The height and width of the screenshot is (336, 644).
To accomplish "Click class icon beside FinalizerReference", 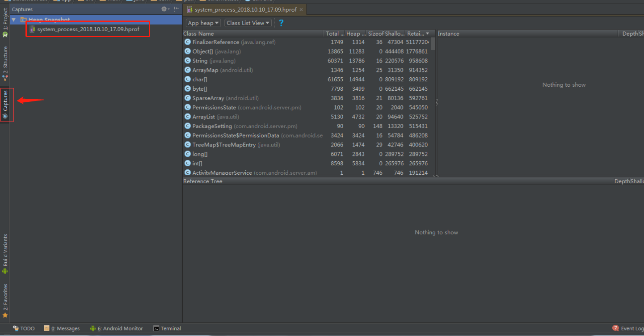I will pyautogui.click(x=187, y=42).
